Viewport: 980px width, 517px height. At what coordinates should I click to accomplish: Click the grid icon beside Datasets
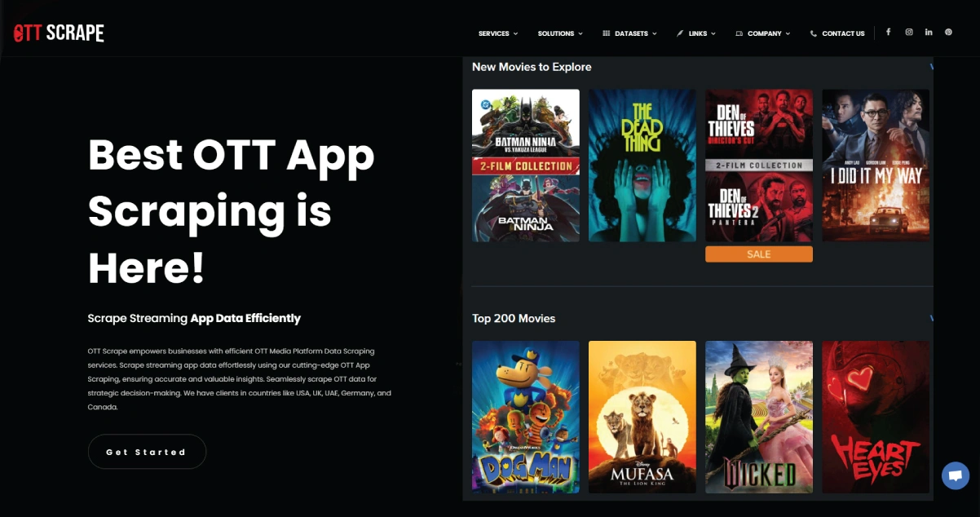click(x=606, y=33)
